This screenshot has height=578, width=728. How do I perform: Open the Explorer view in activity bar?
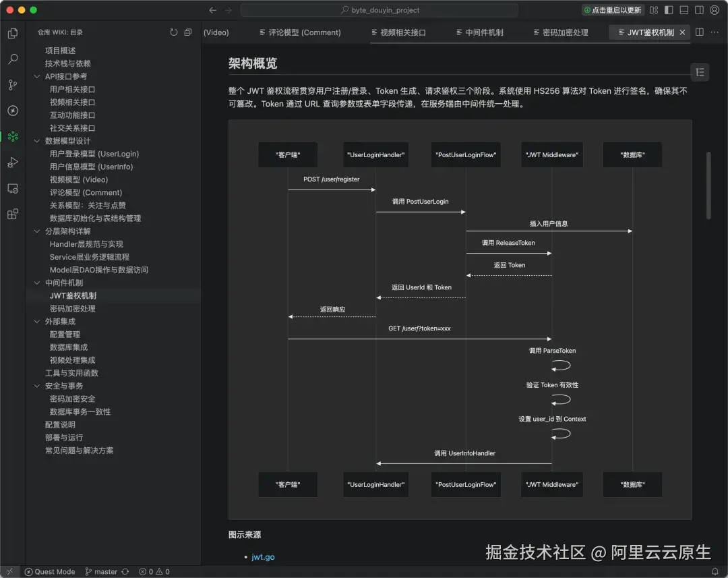(13, 33)
